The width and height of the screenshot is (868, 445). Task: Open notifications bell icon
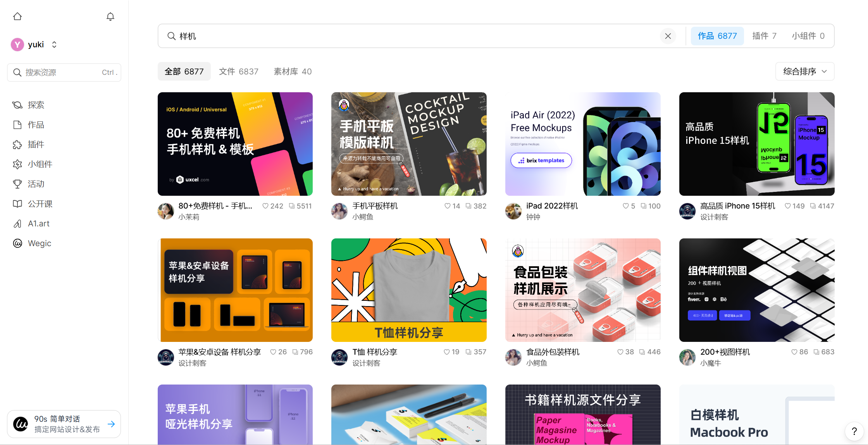coord(110,16)
